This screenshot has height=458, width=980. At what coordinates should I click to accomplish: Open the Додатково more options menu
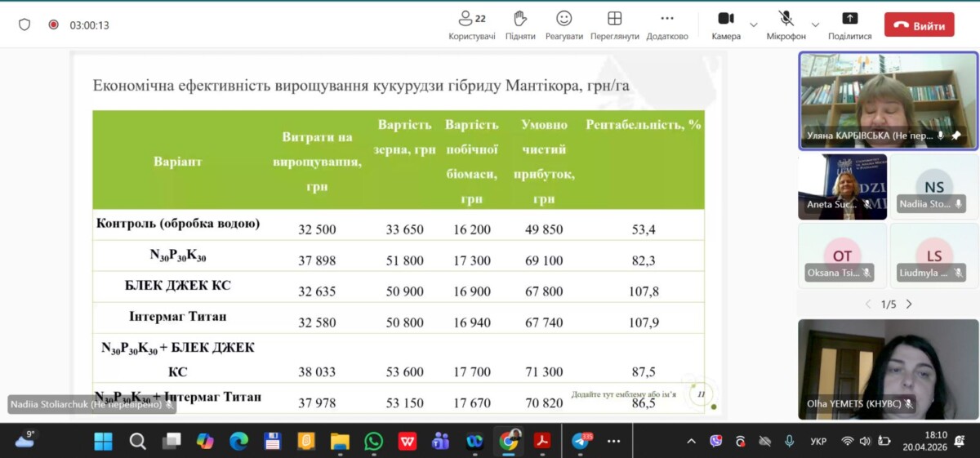coord(666,25)
